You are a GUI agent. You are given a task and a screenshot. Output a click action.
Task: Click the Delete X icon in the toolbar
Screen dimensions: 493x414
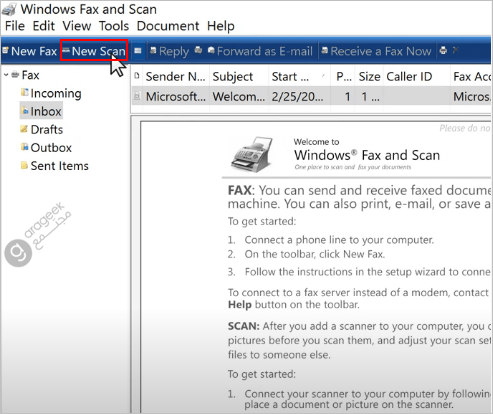[x=455, y=50]
